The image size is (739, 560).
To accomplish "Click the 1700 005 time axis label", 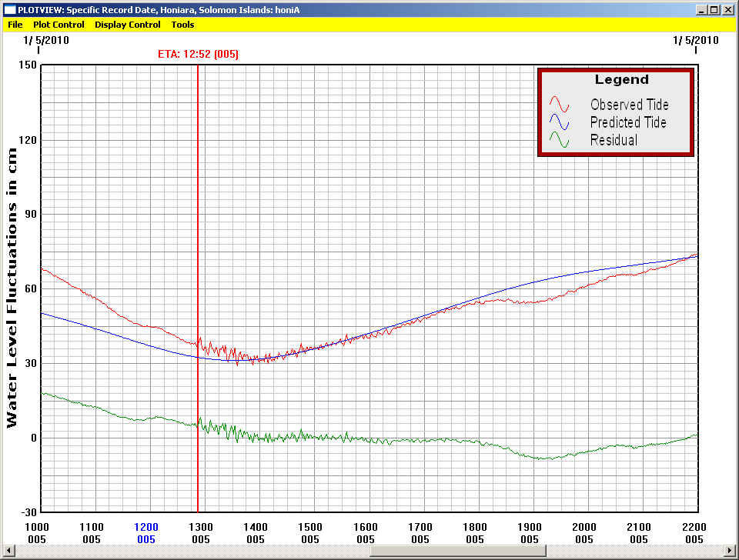I will click(x=420, y=533).
